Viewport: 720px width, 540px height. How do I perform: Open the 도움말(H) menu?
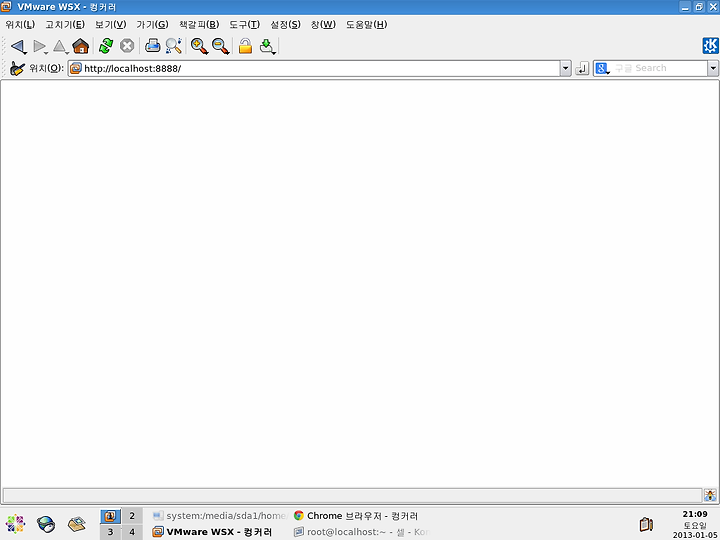click(x=366, y=25)
